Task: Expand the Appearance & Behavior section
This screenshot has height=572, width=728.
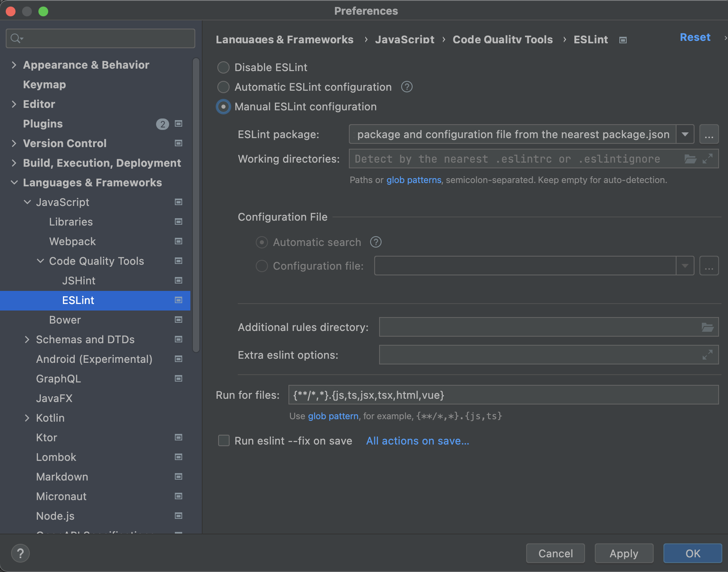Action: click(14, 65)
